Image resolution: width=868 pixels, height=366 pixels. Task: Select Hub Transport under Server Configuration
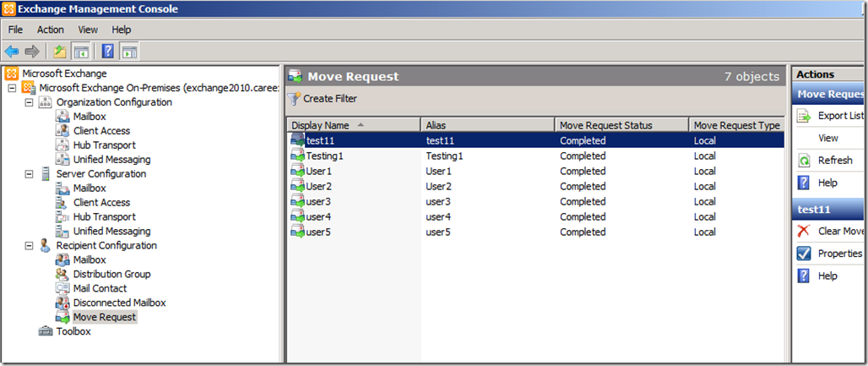(x=104, y=217)
